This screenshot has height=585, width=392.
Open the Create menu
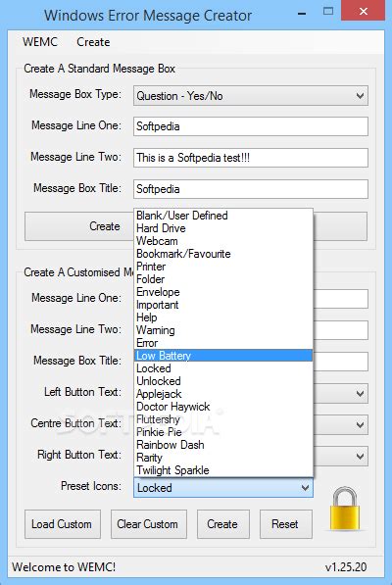coord(93,42)
